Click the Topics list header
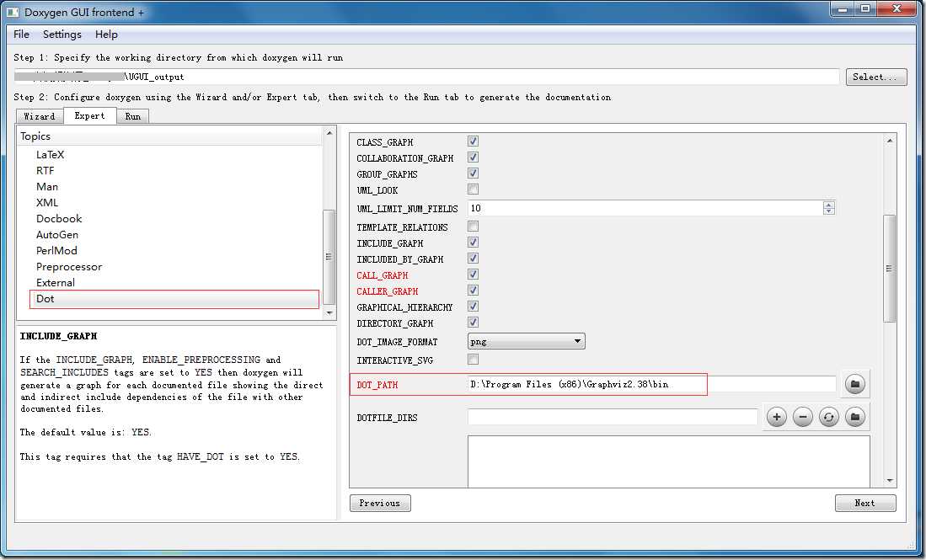 coord(170,136)
